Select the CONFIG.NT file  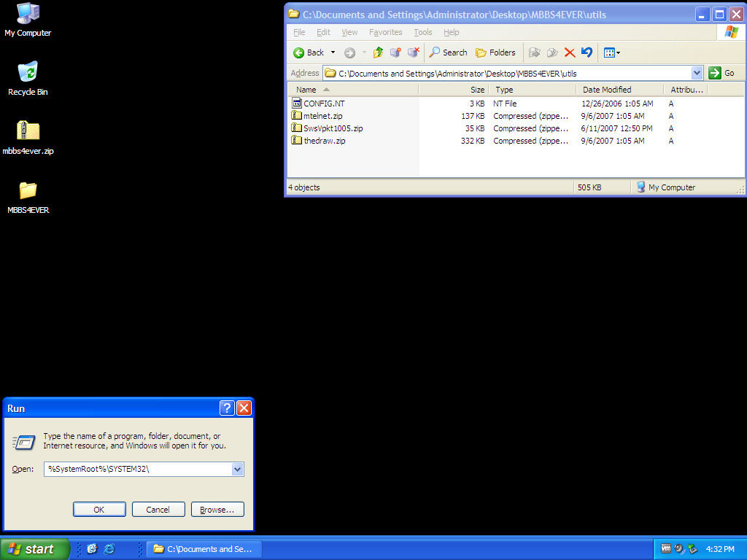coord(323,104)
